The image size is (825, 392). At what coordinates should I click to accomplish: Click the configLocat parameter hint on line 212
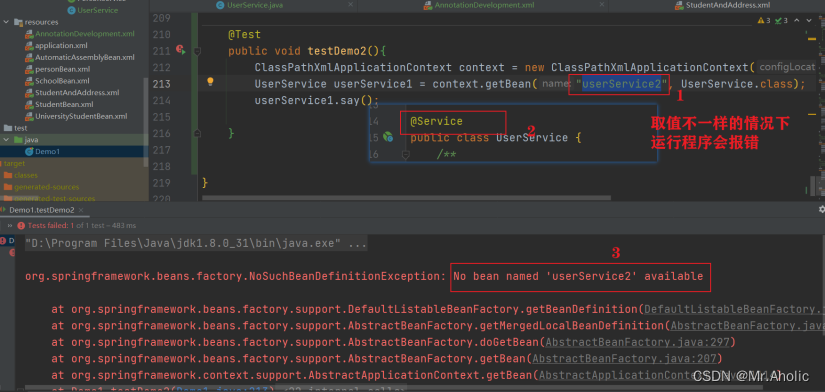(x=788, y=67)
